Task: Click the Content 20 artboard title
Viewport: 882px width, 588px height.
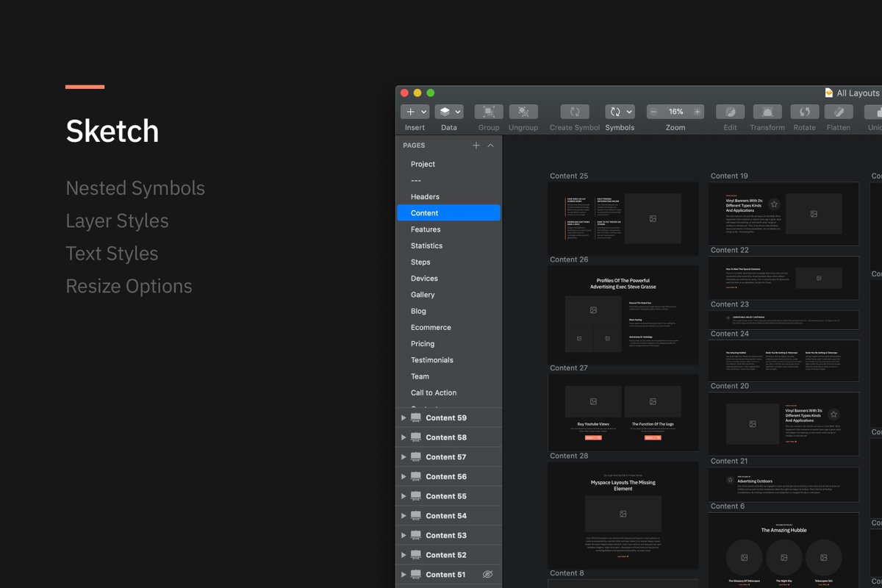Action: click(x=730, y=386)
